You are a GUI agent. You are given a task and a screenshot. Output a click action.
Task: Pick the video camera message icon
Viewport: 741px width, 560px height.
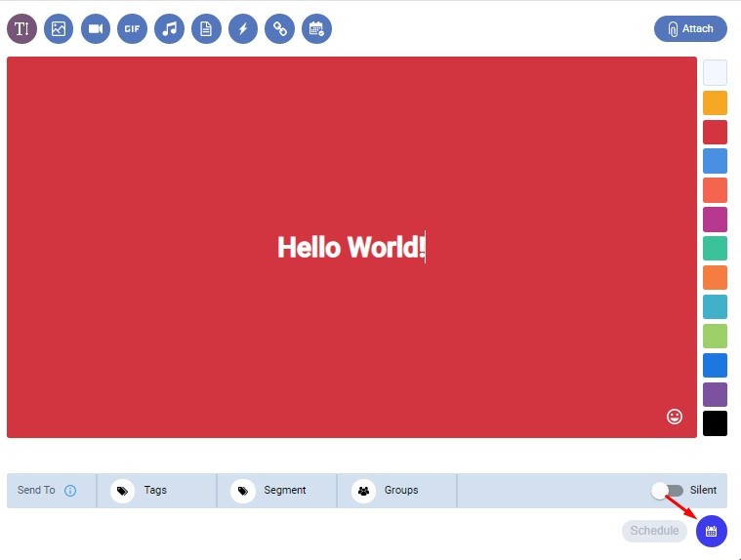96,29
